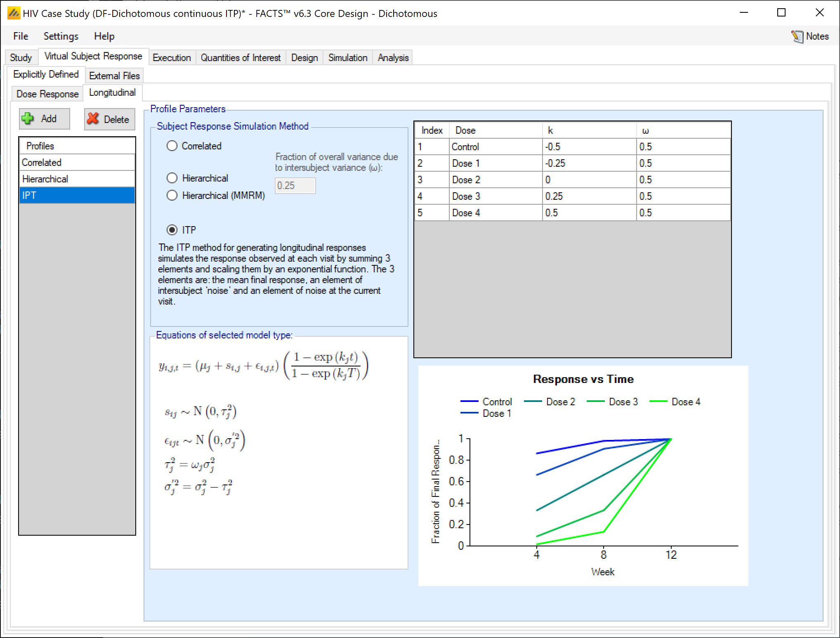This screenshot has height=638, width=840.
Task: Choose the Hierarchical simulation method
Action: [x=172, y=178]
